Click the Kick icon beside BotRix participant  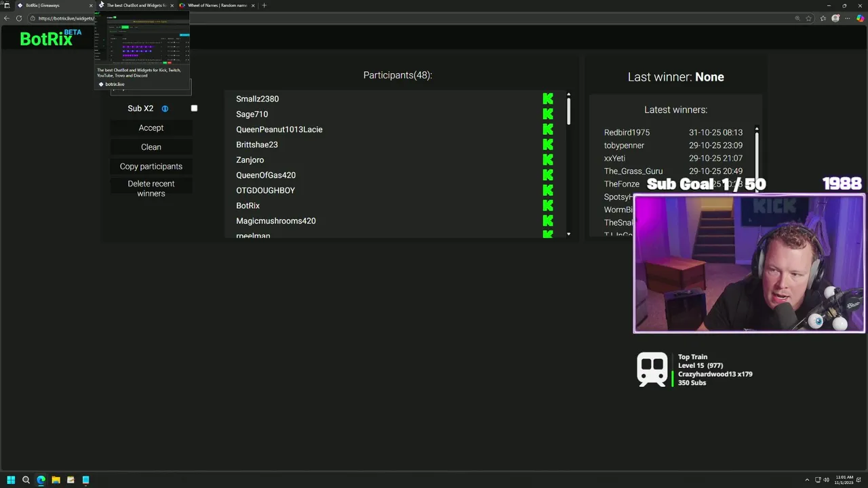tap(548, 205)
